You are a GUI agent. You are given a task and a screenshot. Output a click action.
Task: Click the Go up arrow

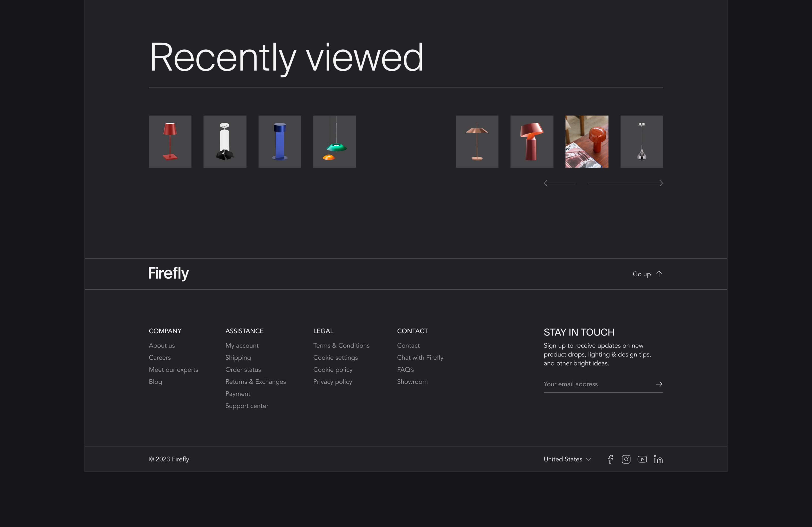[659, 274]
